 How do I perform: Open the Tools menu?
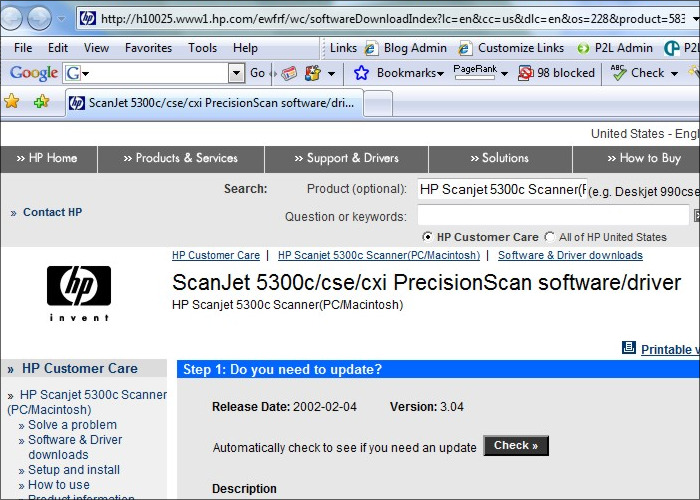tap(202, 47)
